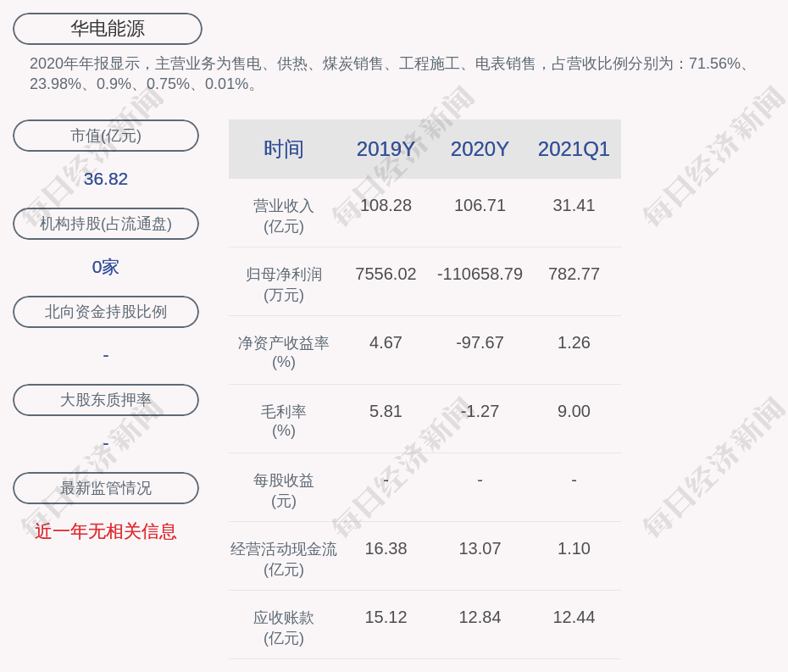The width and height of the screenshot is (788, 672).
Task: Click receivables value 12.84
Action: click(x=480, y=617)
